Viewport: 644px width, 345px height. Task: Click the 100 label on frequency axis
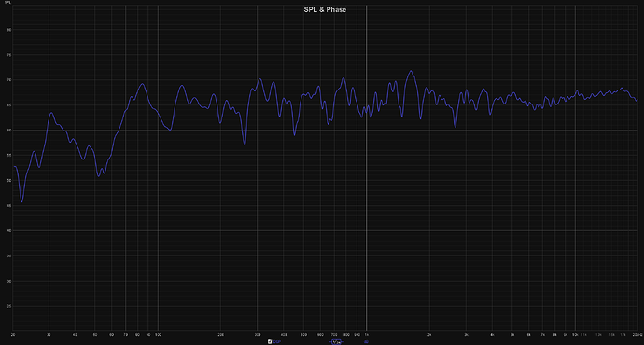point(158,335)
